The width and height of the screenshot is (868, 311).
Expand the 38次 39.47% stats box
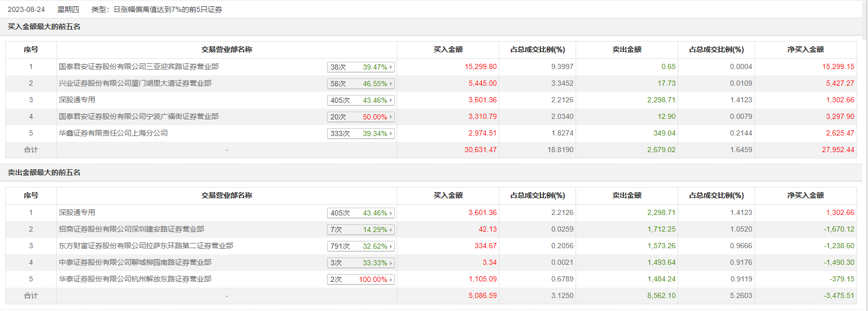click(361, 67)
